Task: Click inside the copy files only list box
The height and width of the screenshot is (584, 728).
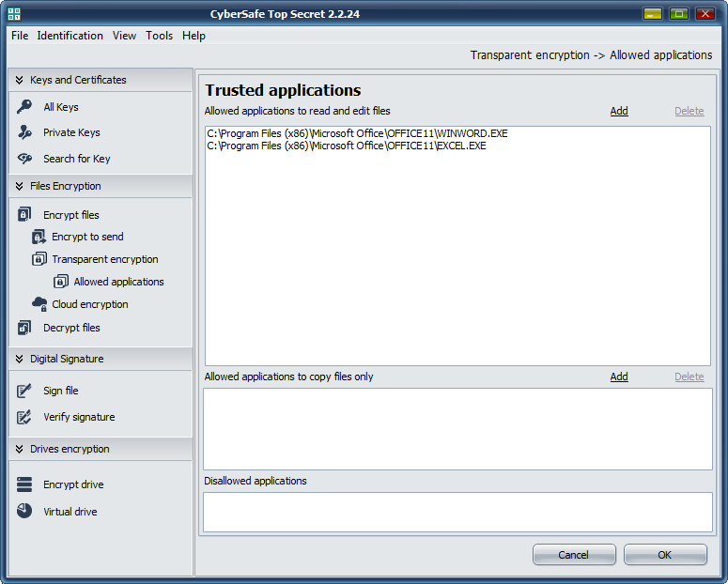Action: 457,429
